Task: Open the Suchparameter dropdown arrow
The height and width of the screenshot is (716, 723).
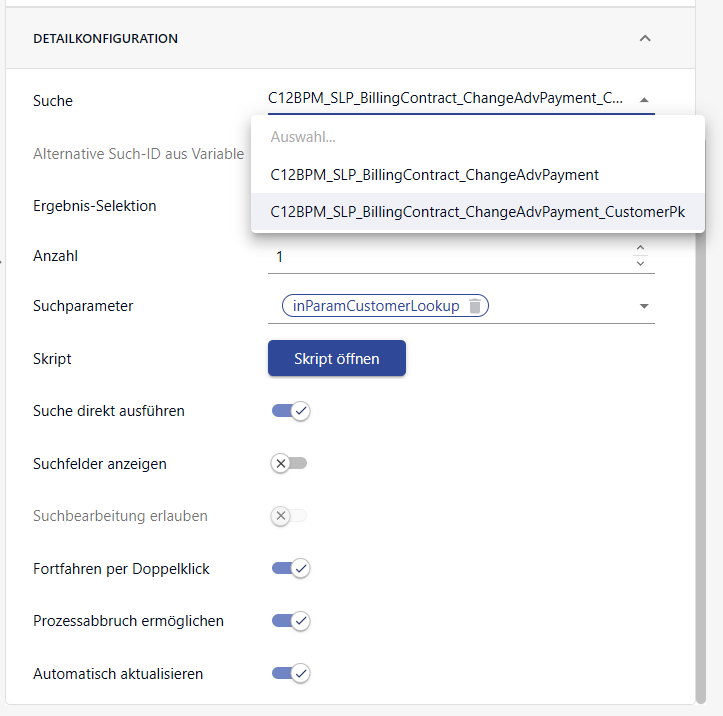Action: [644, 306]
